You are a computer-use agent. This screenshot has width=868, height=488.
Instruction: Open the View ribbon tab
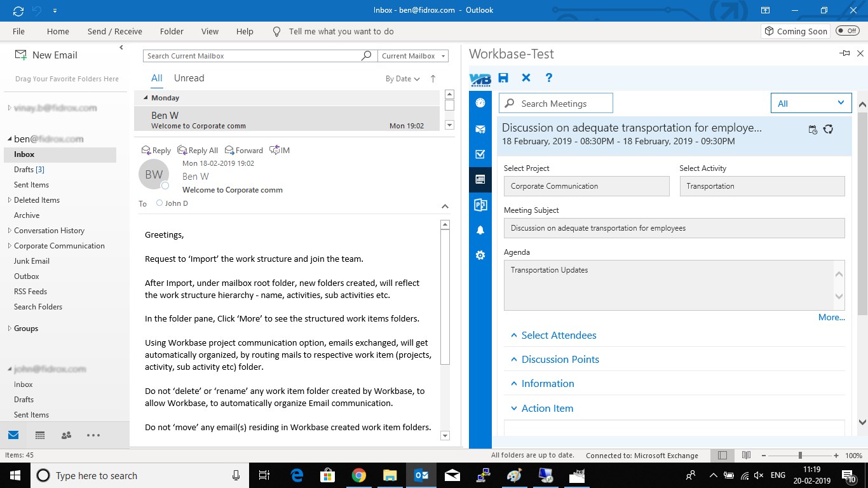210,31
